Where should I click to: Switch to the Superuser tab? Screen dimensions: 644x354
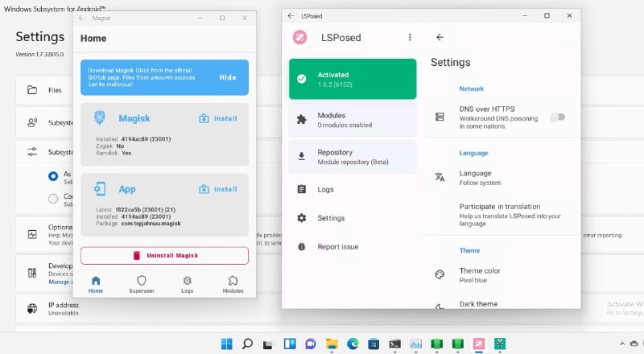[142, 284]
